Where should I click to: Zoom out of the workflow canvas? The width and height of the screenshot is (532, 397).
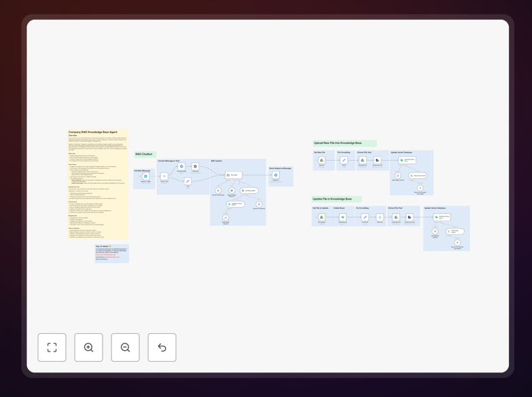click(125, 347)
